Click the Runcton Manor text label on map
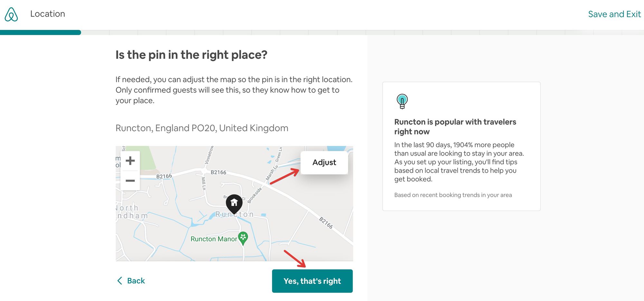This screenshot has width=644, height=301. [x=213, y=239]
